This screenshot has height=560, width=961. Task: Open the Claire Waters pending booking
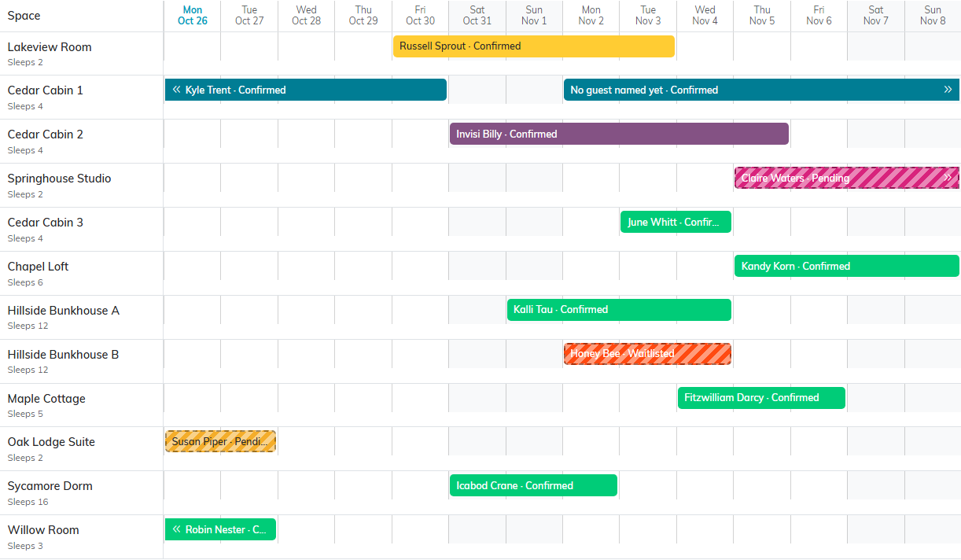pyautogui.click(x=847, y=178)
